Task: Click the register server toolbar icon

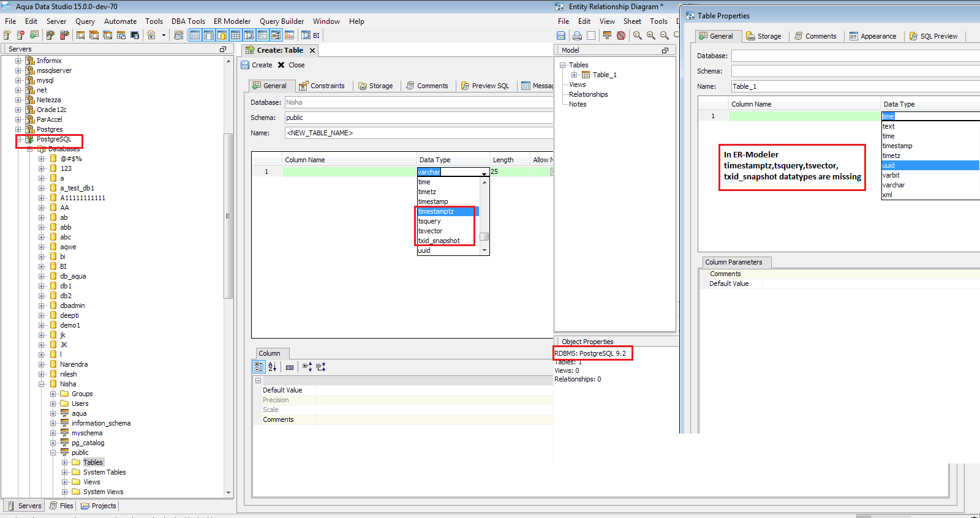Action: click(7, 35)
